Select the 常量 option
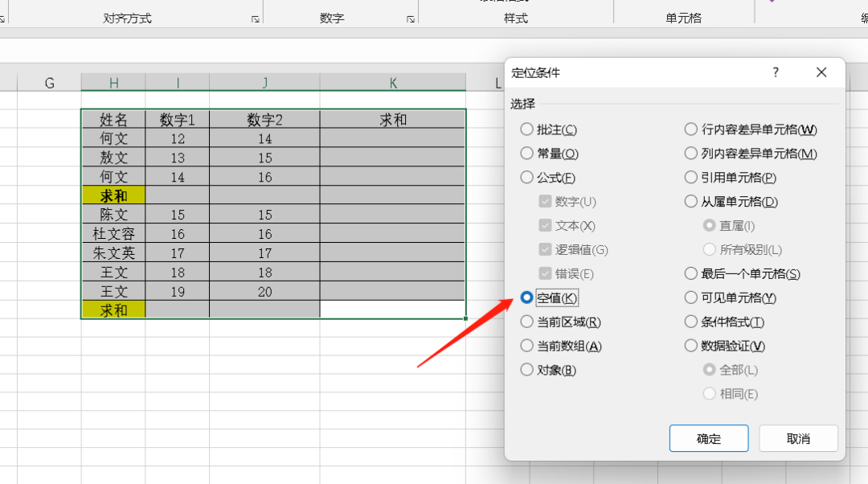868x484 pixels. (x=526, y=153)
